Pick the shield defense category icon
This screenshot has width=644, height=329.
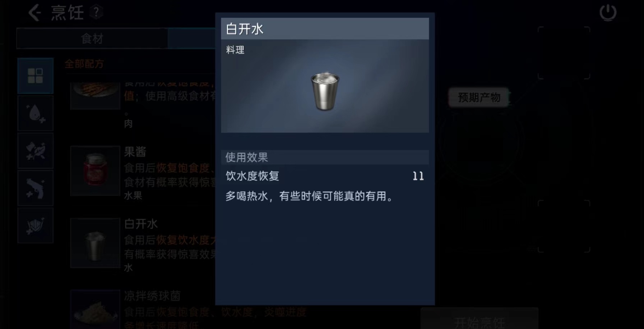(x=36, y=225)
